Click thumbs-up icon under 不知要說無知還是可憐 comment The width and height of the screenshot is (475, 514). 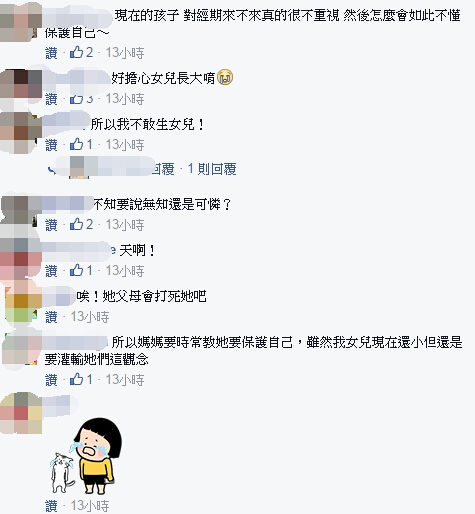tap(76, 224)
